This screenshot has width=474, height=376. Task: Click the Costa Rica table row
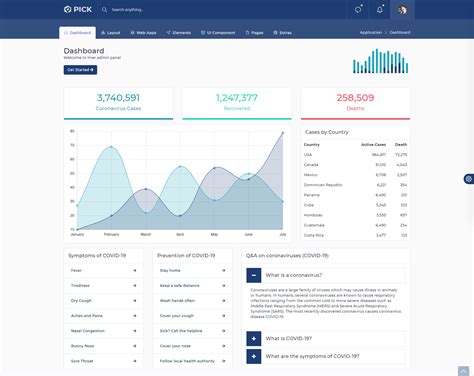click(355, 235)
